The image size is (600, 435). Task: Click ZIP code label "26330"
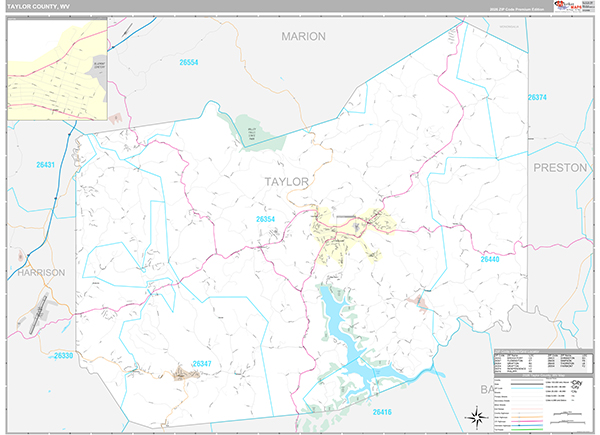63,355
